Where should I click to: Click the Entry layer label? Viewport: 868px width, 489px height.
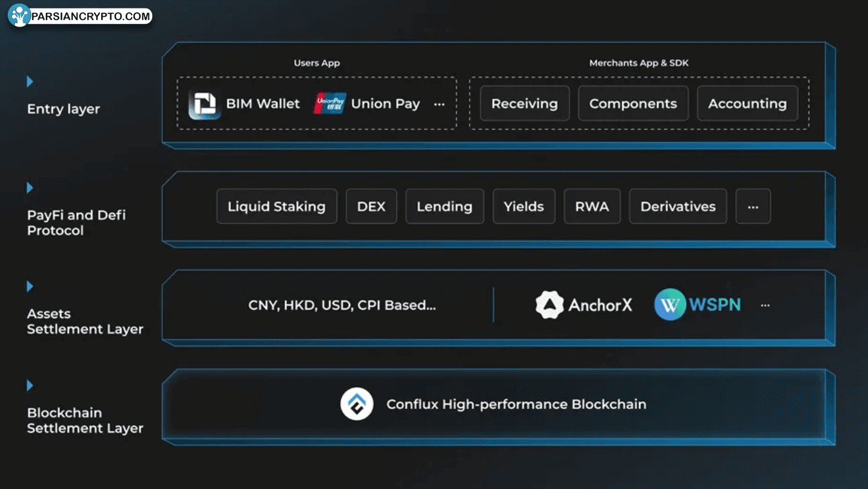click(63, 109)
